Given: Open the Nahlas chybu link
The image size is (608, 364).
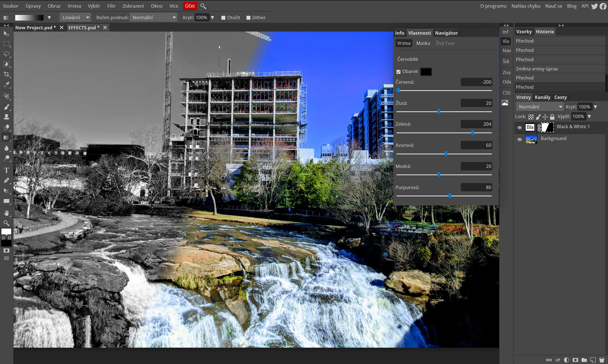Looking at the screenshot, I should click(526, 6).
